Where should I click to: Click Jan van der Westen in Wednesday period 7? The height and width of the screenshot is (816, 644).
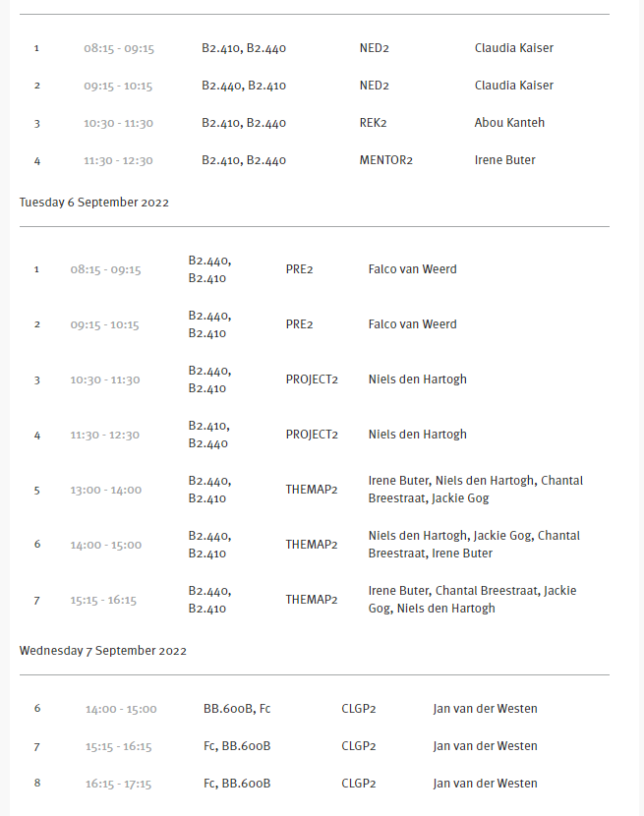pos(485,746)
